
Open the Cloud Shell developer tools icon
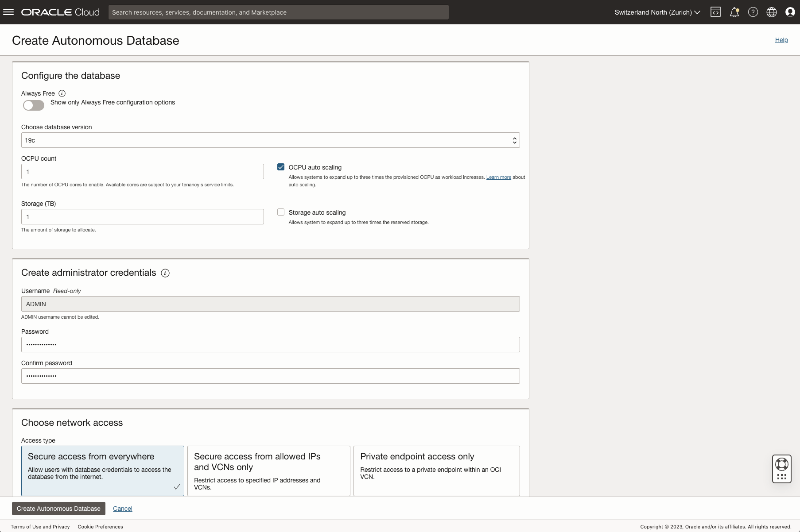click(715, 12)
